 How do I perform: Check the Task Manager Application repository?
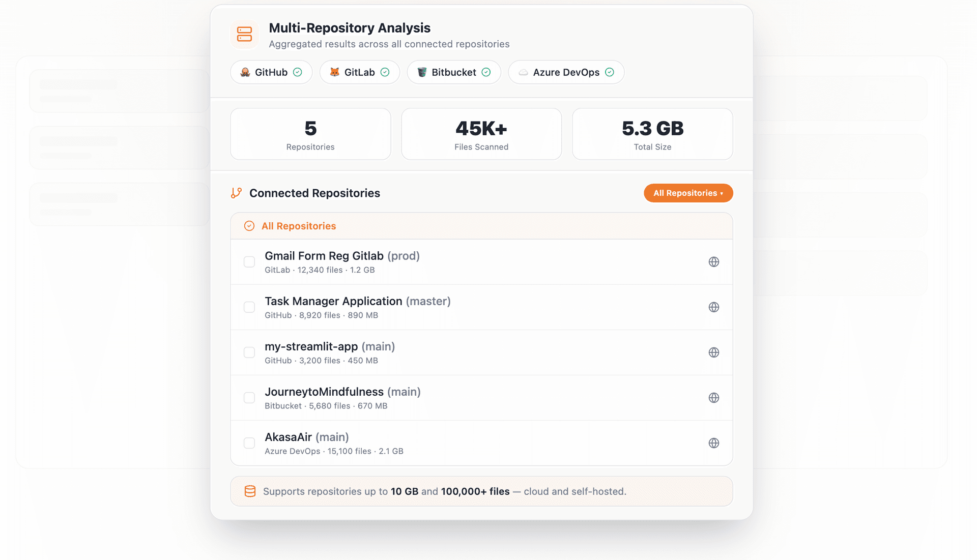pos(249,307)
